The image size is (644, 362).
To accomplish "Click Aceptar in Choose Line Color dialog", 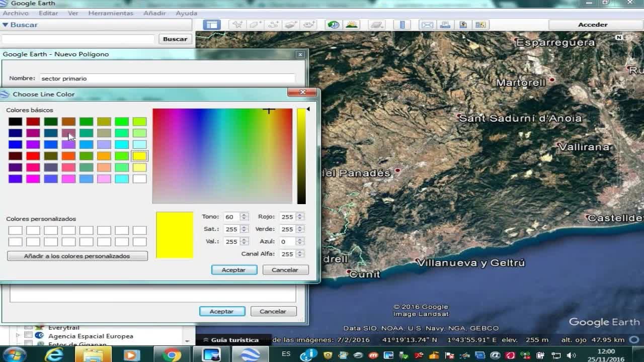I will click(x=234, y=270).
